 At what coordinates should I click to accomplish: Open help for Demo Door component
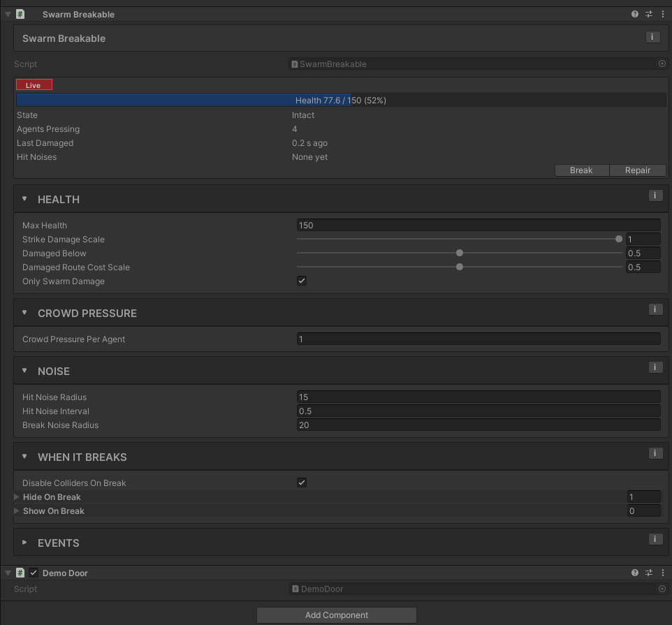635,573
